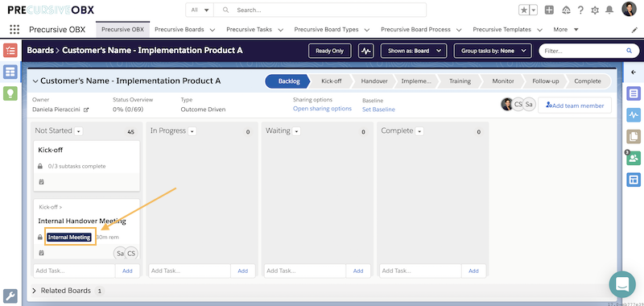Select the Precursive OBX tab
The height and width of the screenshot is (306, 644).
click(123, 30)
